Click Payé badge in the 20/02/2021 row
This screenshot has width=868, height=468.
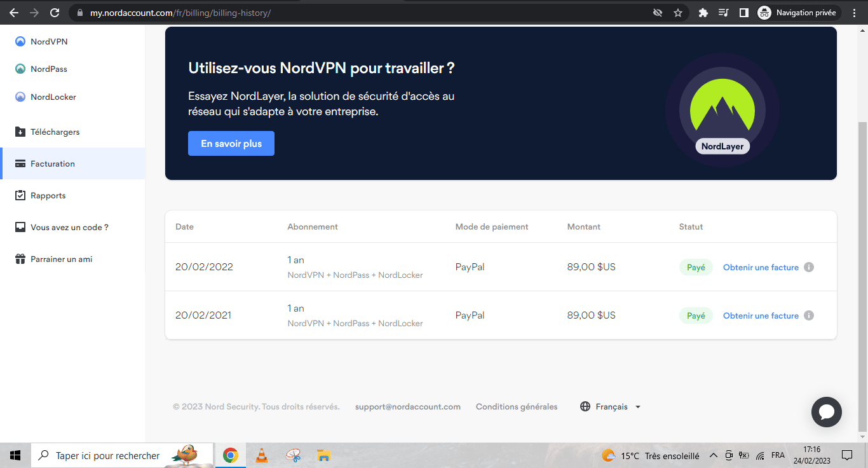coord(696,316)
